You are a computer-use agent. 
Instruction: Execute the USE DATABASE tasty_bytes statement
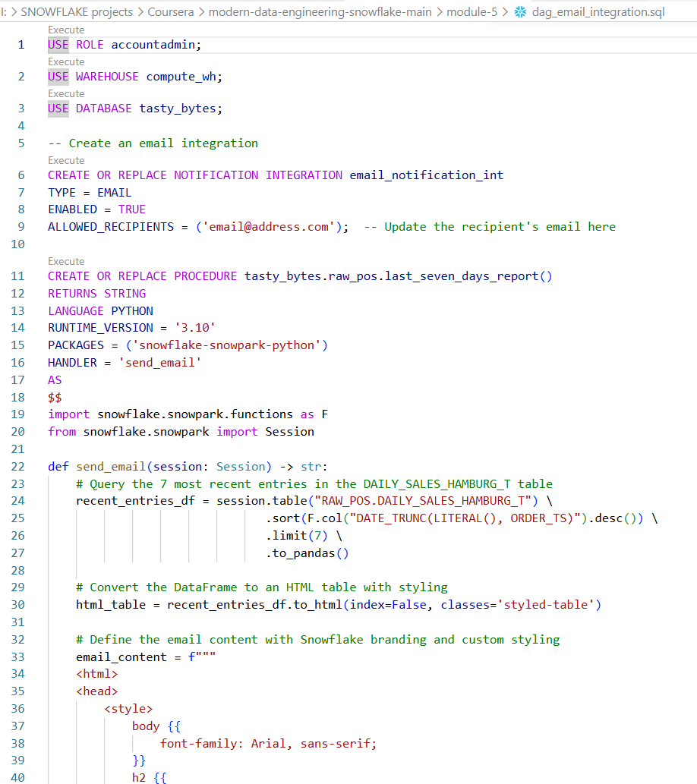click(x=66, y=94)
